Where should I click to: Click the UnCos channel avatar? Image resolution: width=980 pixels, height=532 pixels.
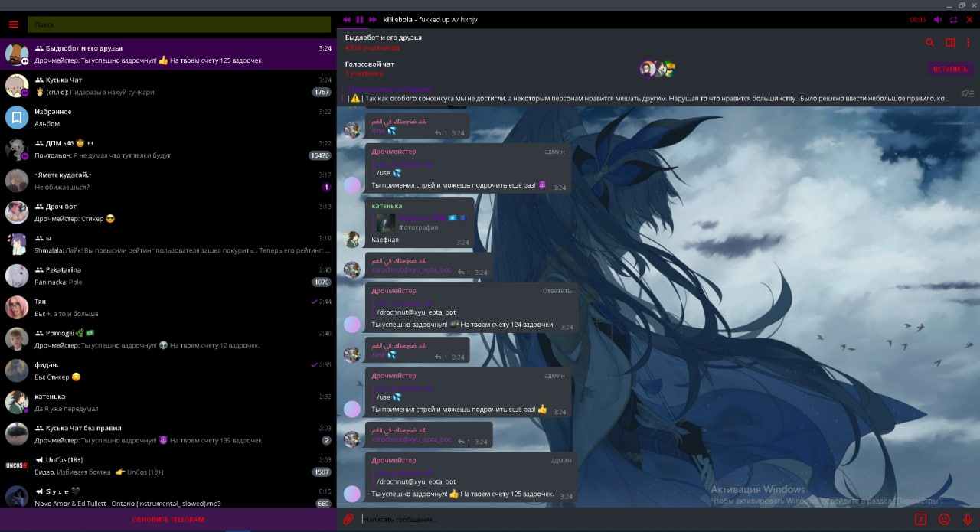coord(17,465)
